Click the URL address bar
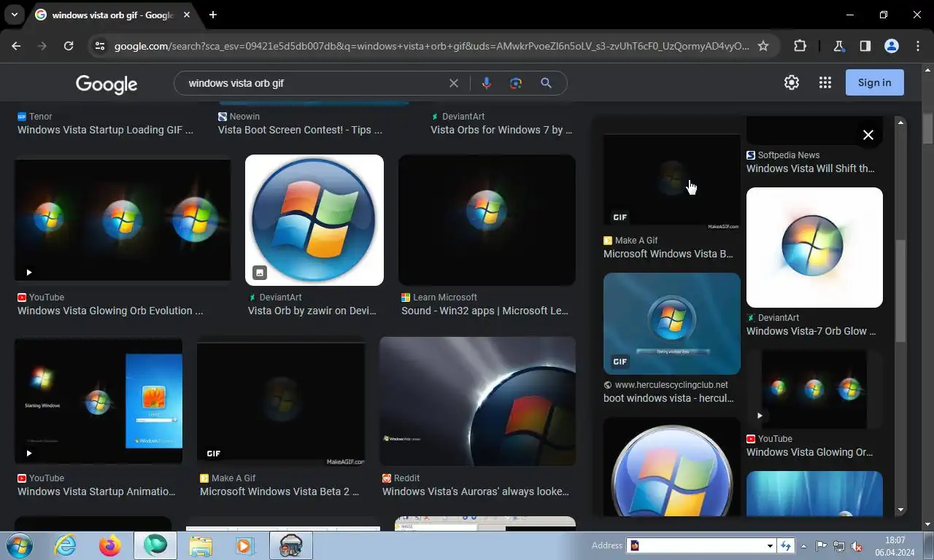Image resolution: width=934 pixels, height=560 pixels. tap(431, 46)
